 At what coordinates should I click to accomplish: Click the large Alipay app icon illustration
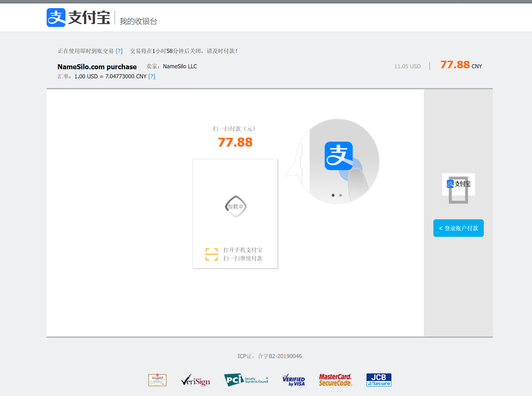pos(339,156)
